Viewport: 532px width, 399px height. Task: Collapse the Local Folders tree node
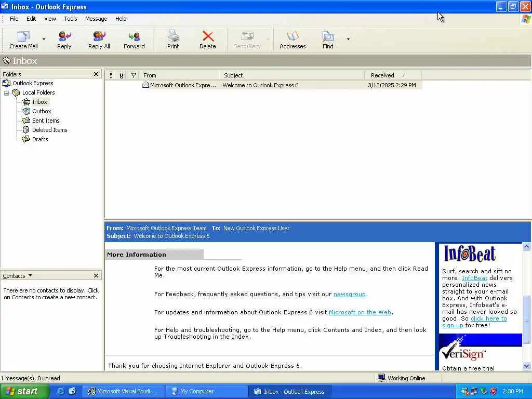pos(6,92)
